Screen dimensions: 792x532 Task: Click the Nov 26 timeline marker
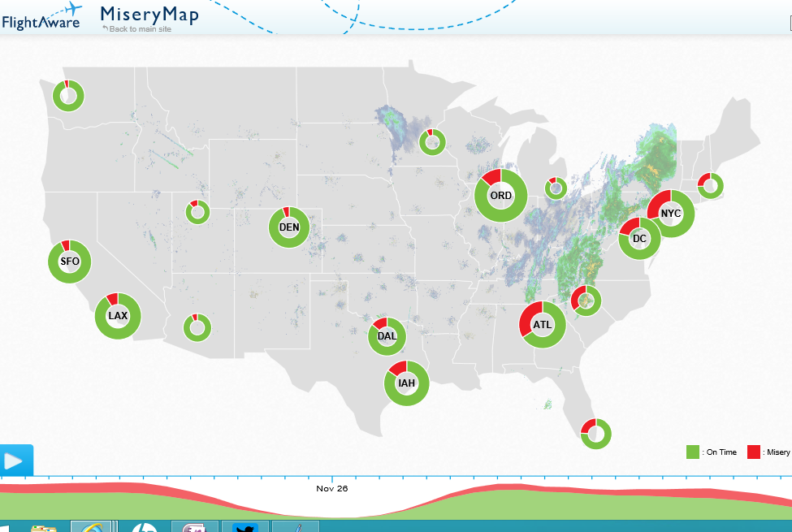point(332,488)
